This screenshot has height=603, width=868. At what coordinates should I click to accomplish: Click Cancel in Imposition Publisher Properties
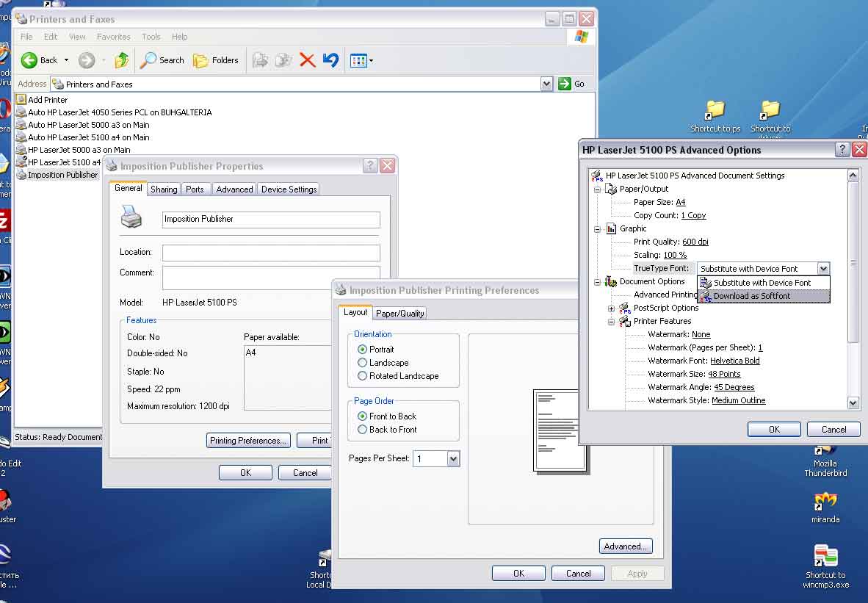click(305, 473)
